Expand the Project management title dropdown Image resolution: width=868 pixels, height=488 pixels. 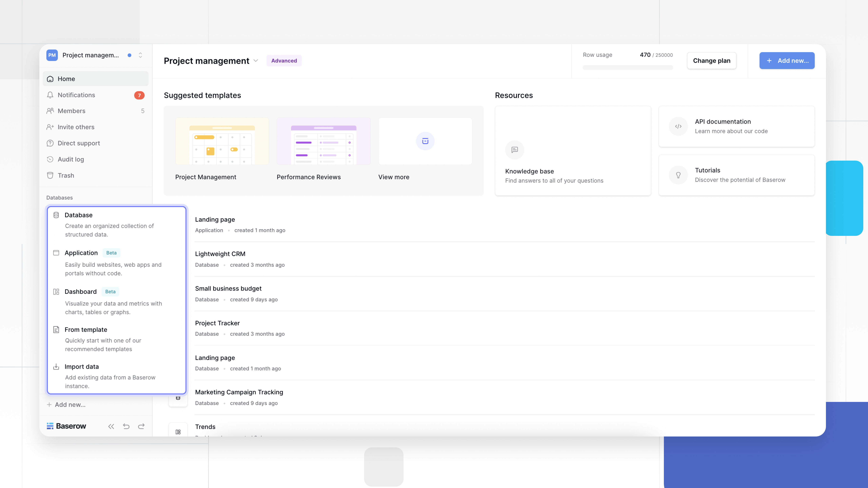tap(256, 61)
